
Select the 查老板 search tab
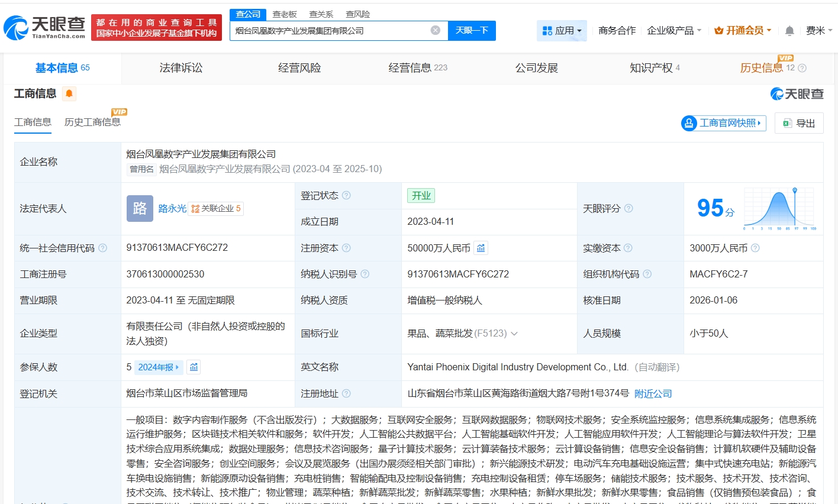pyautogui.click(x=285, y=14)
